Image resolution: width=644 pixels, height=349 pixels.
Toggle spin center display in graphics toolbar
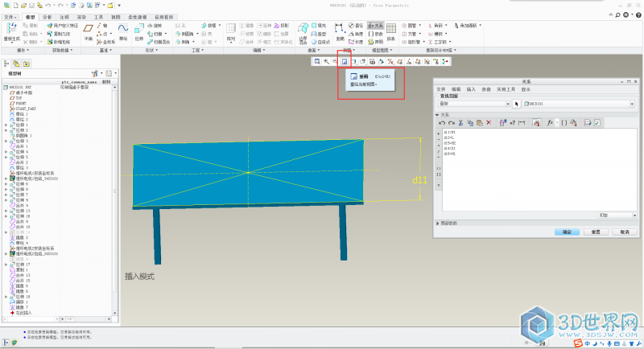(445, 61)
